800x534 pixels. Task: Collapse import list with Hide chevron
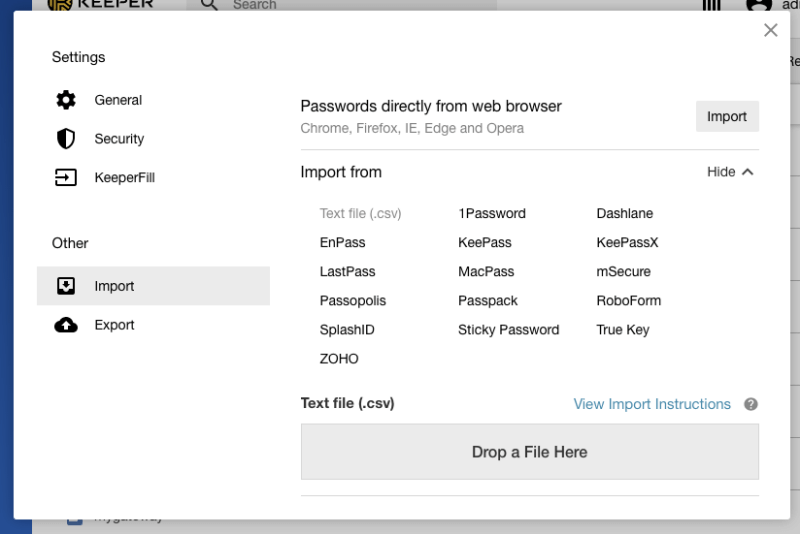(730, 172)
